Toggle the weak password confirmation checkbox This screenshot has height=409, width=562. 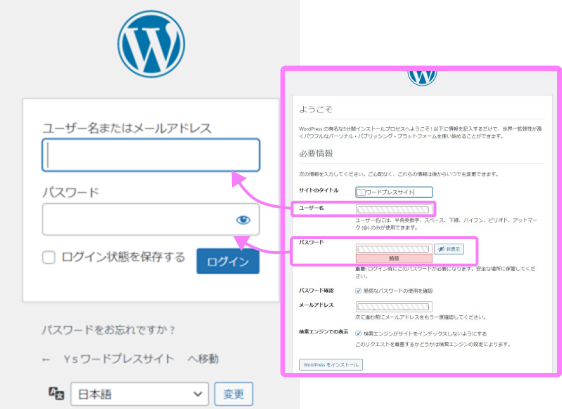click(x=358, y=291)
